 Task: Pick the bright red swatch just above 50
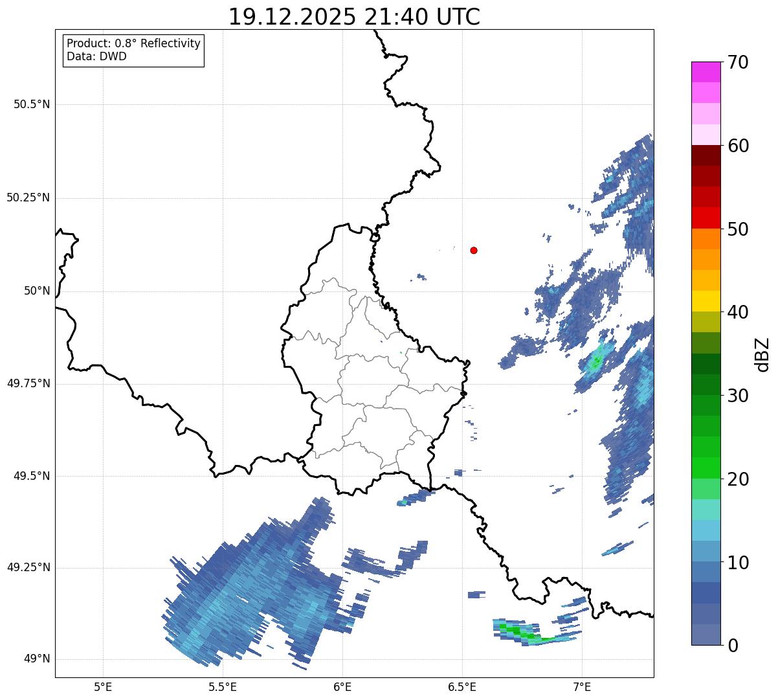706,218
